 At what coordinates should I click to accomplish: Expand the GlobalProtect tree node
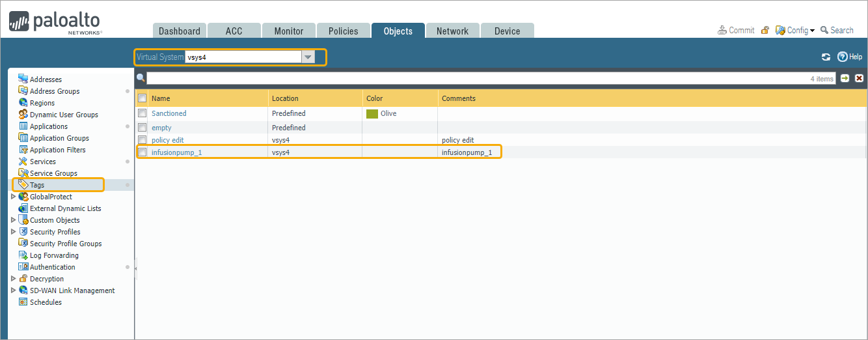(x=13, y=197)
